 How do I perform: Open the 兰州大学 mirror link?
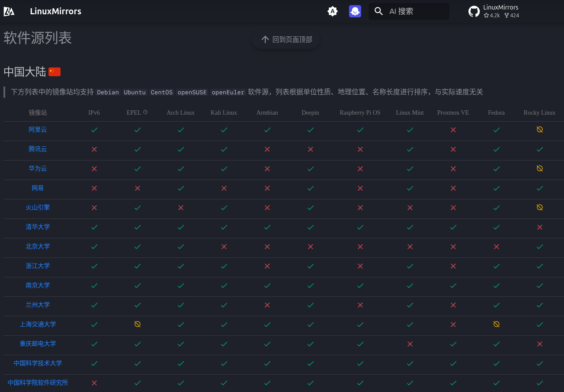(x=38, y=305)
